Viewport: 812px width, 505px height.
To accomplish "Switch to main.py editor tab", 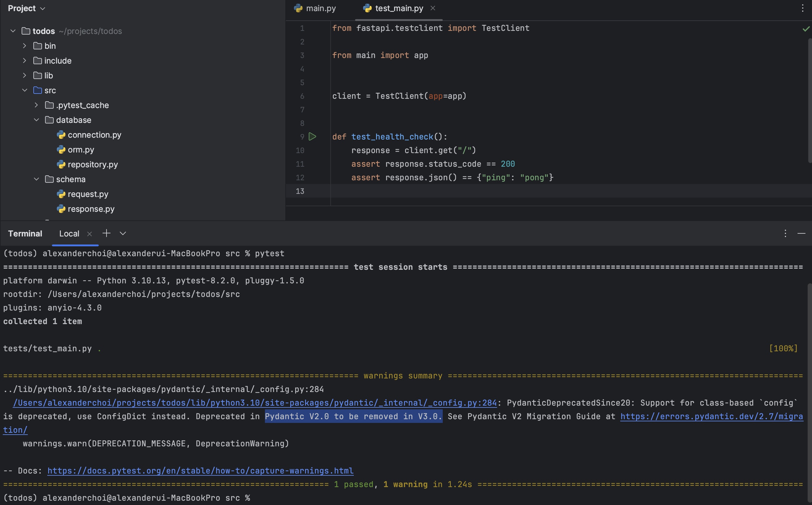I will 315,8.
